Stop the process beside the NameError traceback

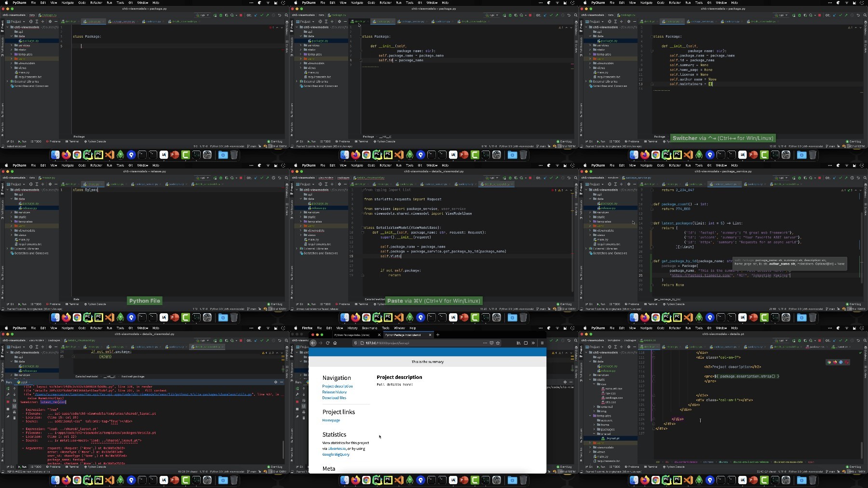(8, 401)
